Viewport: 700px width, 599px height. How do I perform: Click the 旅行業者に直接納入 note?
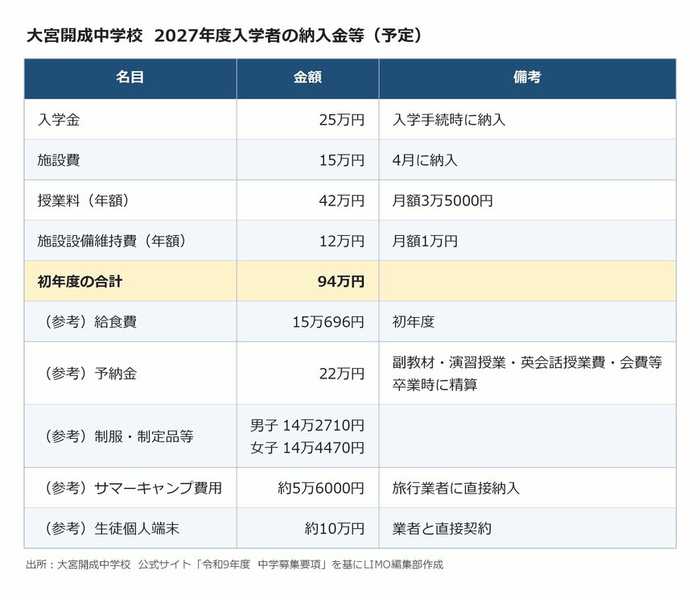tap(456, 488)
